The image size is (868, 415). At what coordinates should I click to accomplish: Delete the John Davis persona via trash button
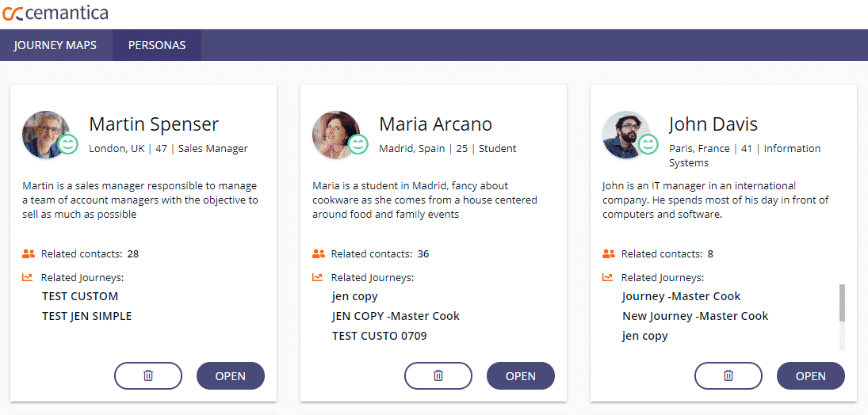point(728,375)
